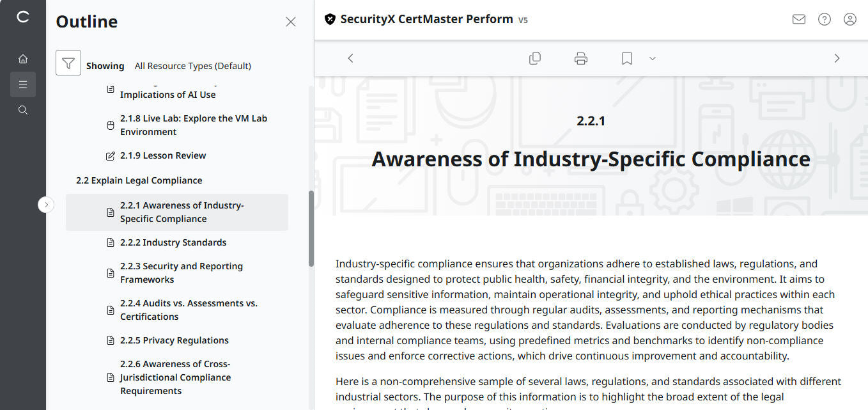Click the outline panel scrollbar
Viewport: 868px width, 410px height.
pos(310,230)
